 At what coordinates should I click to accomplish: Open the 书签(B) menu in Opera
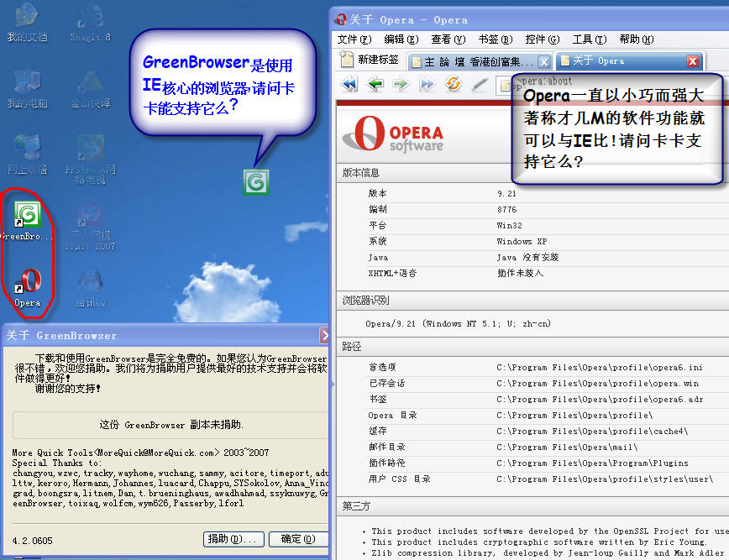496,39
